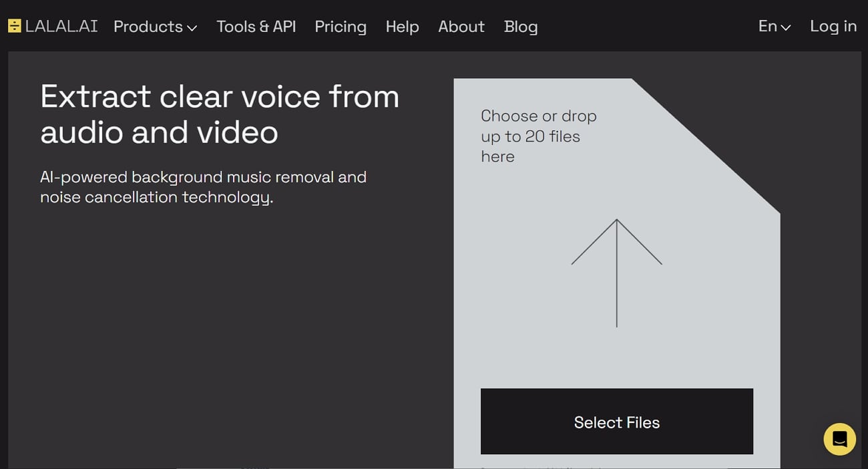Click the hero headline about extracting voice

[x=220, y=114]
